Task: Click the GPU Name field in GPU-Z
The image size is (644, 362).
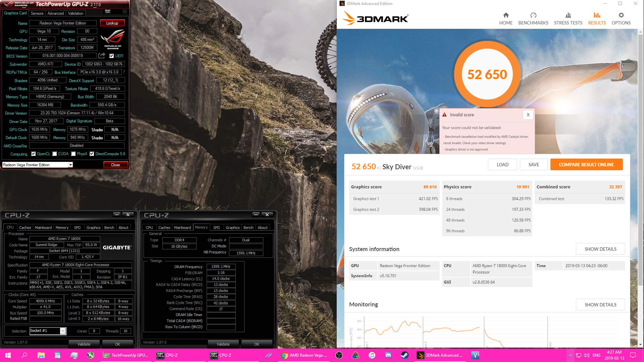Action: [63, 23]
